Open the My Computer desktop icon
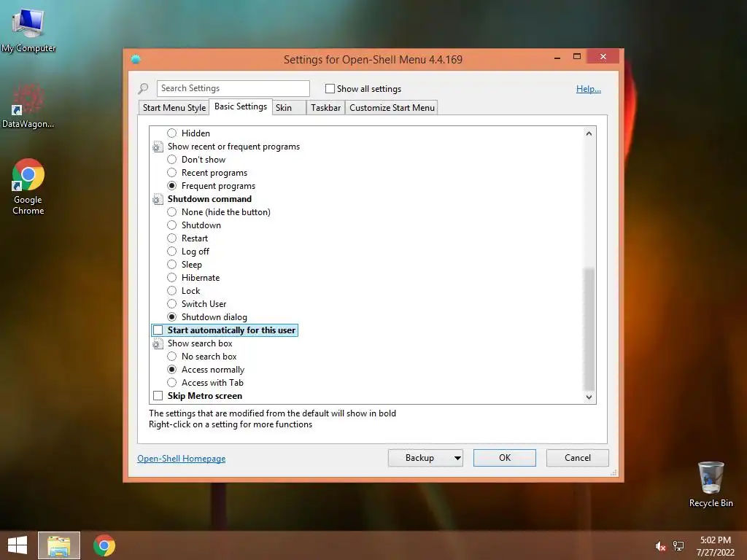 coord(28,30)
